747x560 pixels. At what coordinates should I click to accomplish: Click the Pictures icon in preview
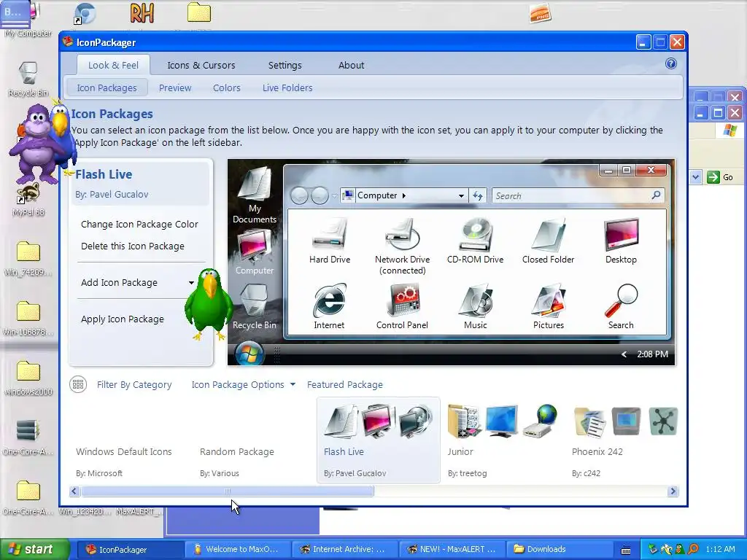click(549, 300)
